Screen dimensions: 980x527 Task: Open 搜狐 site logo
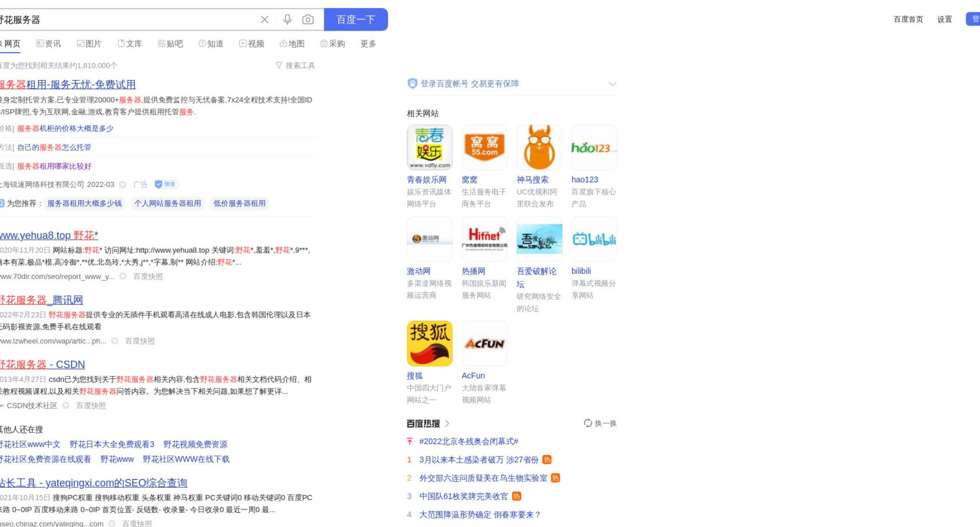pyautogui.click(x=429, y=344)
